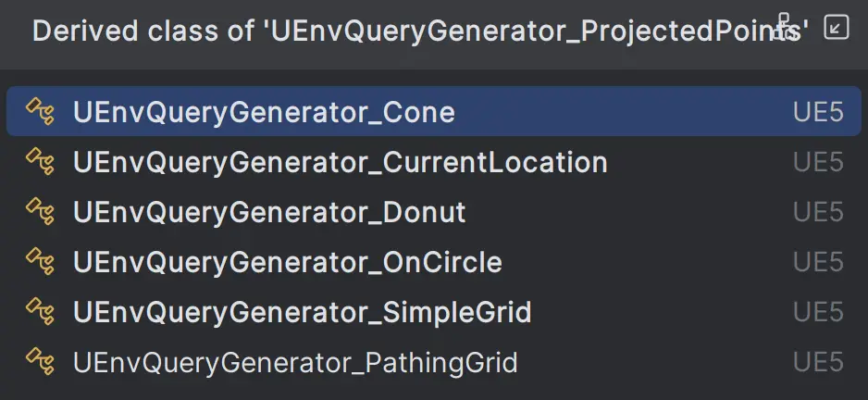The width and height of the screenshot is (868, 400).
Task: Choose UEnvQueryGenerator_CurrentLocation from the list
Action: (x=340, y=163)
